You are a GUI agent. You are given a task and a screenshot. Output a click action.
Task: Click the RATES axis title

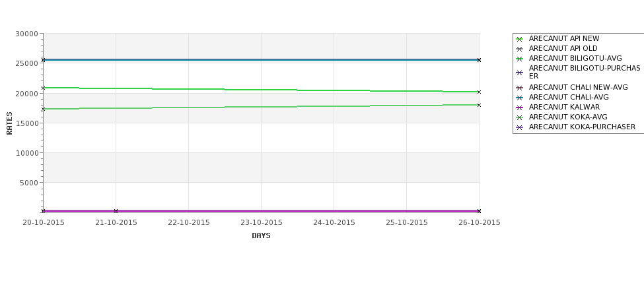pos(9,123)
